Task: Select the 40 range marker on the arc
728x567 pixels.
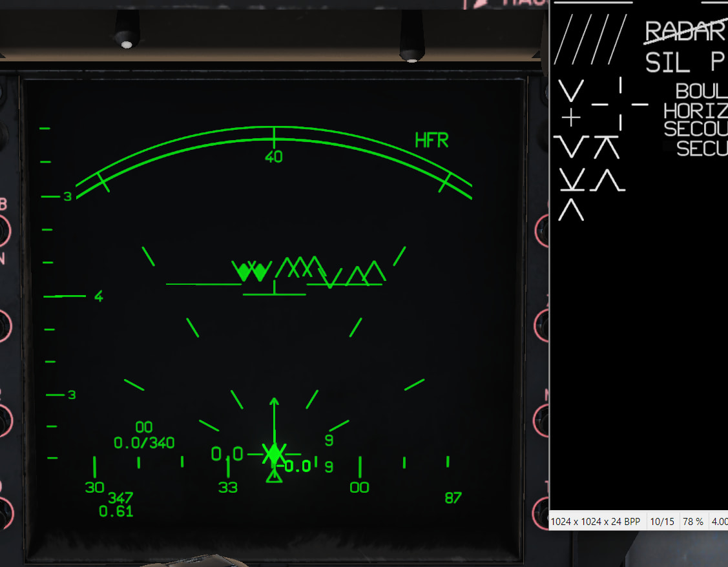Action: pyautogui.click(x=274, y=157)
